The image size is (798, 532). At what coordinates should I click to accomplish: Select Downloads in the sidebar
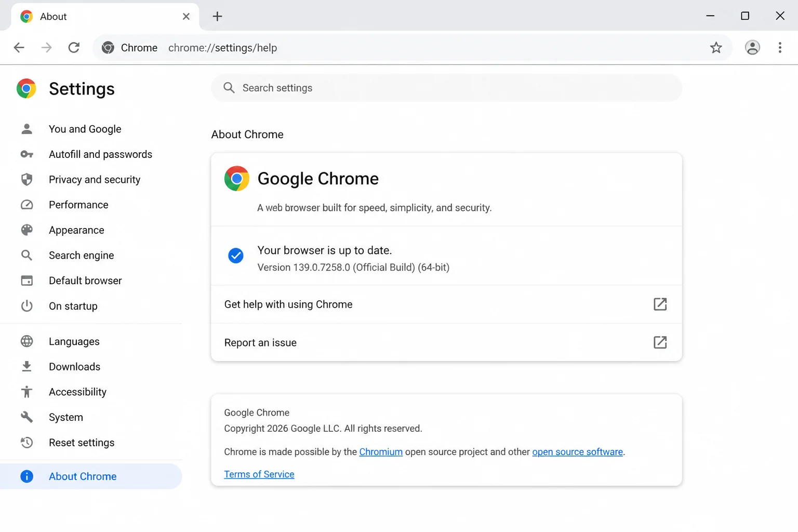pos(75,367)
